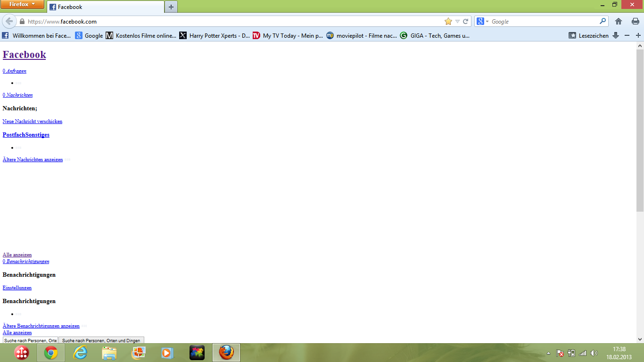Focus the Facebook page search text field
The image size is (644, 362).
(30, 340)
